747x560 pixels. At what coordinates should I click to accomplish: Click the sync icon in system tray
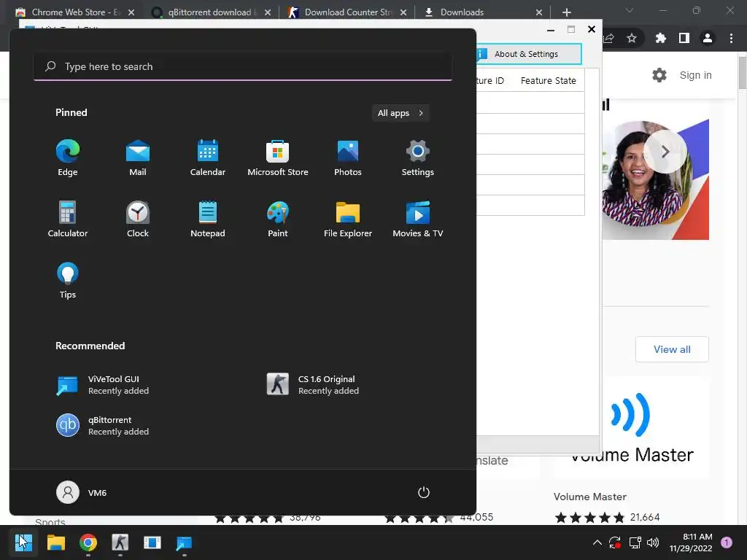point(615,542)
